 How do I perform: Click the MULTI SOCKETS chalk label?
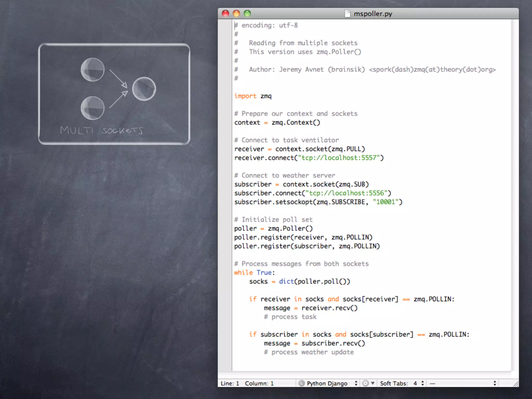[x=101, y=130]
